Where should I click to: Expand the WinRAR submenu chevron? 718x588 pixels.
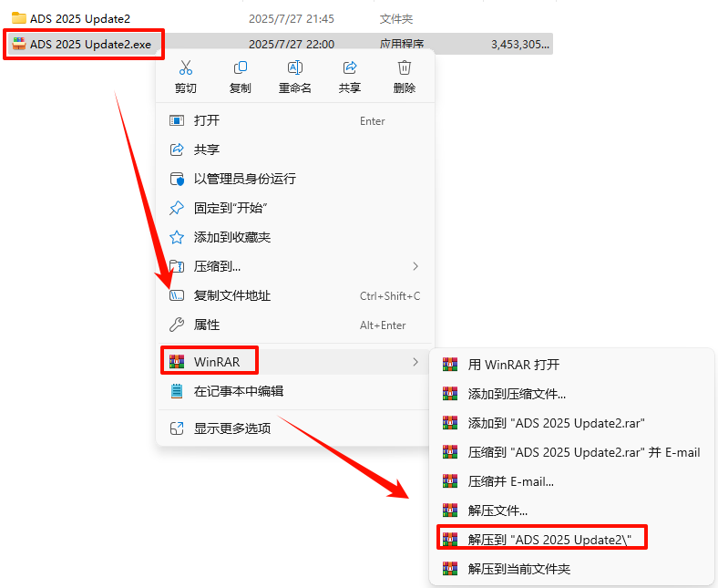(x=415, y=362)
